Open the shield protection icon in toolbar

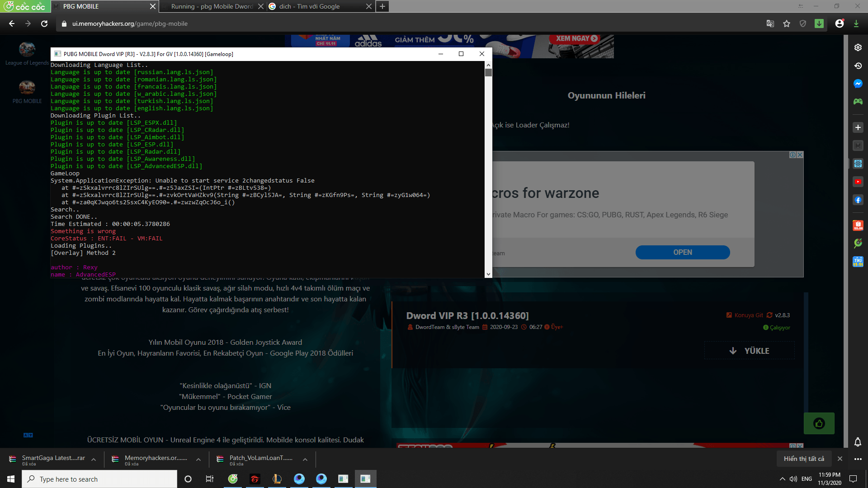[x=803, y=23]
